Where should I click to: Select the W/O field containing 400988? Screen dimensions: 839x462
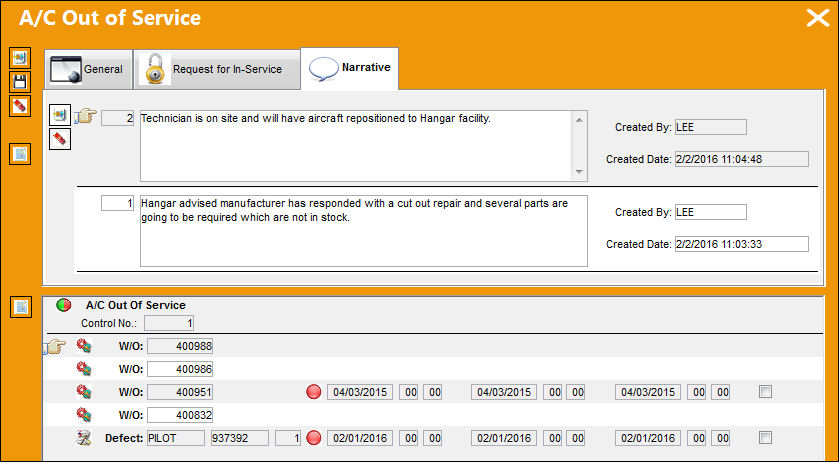pos(180,346)
